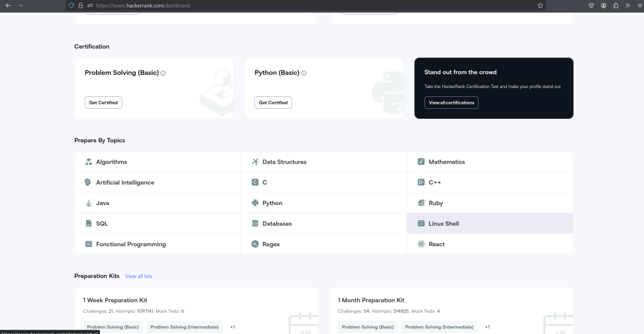Click the Stand out from the crowd heading

point(460,72)
